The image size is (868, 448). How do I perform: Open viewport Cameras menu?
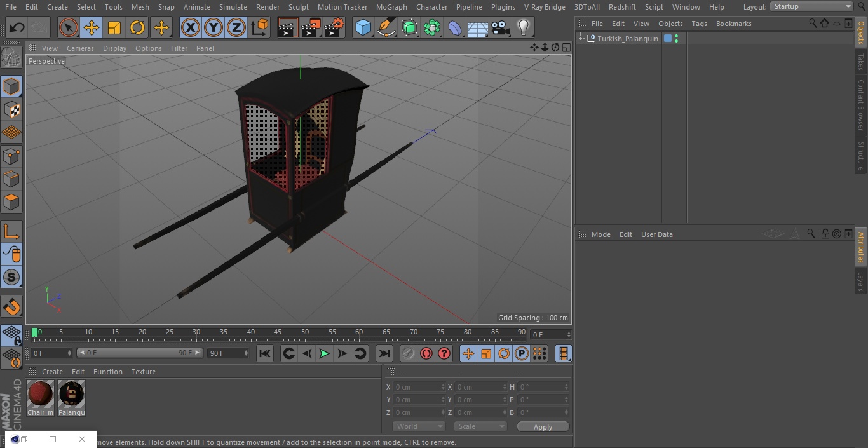[80, 48]
